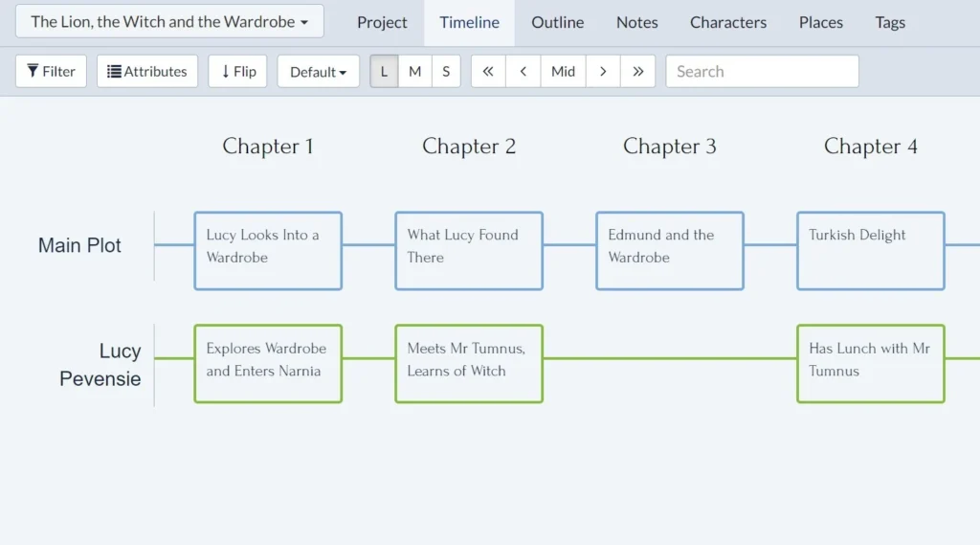Select the Main Plot line label
Screen dimensions: 980x545
coord(79,245)
